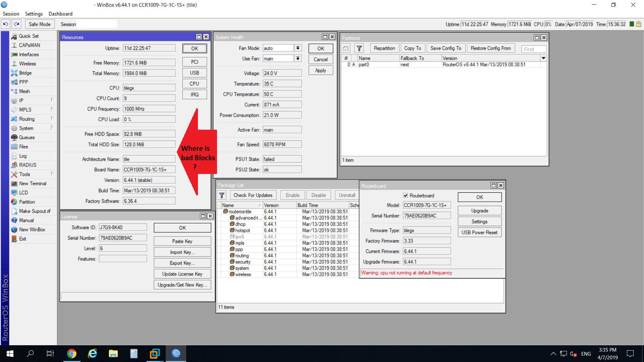
Task: Open the Use Fan dropdown
Action: (x=298, y=59)
